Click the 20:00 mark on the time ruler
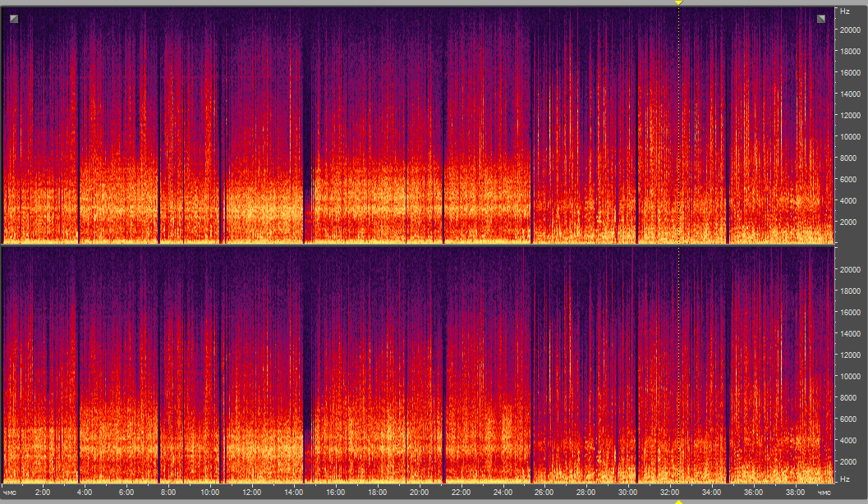Image resolution: width=868 pixels, height=504 pixels. tap(419, 493)
